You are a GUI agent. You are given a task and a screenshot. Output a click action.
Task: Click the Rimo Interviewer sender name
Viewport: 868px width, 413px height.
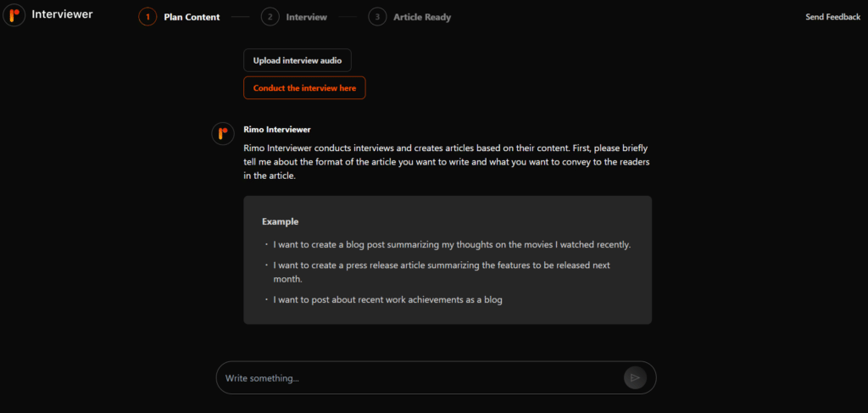pos(276,130)
